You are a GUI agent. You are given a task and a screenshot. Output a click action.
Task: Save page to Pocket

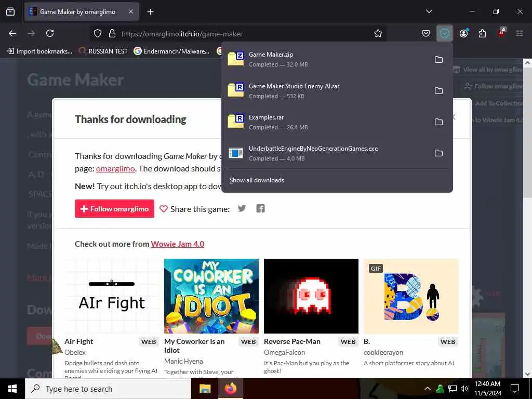[x=426, y=33]
